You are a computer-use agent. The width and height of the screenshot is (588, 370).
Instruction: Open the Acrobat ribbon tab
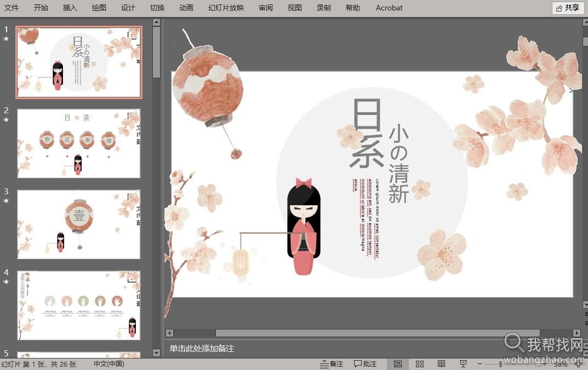(x=389, y=8)
